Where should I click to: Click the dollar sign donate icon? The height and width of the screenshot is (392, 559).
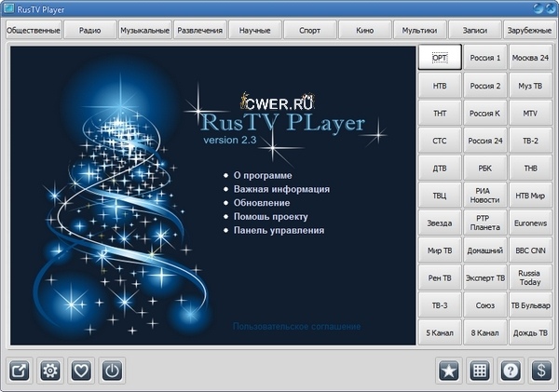tap(539, 370)
